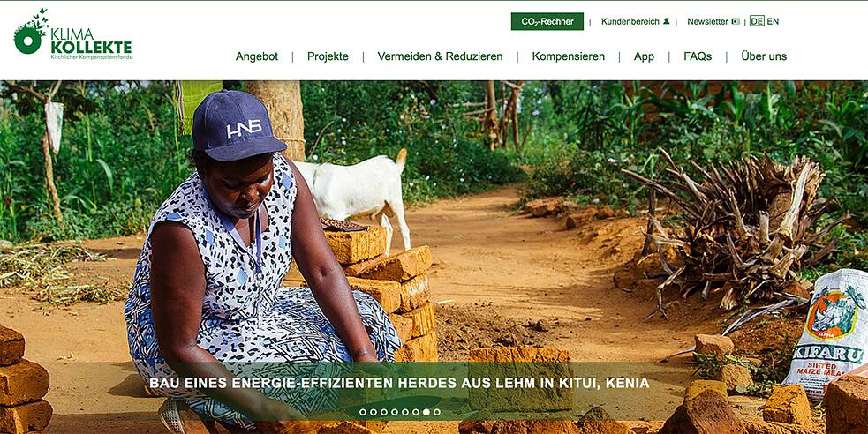The width and height of the screenshot is (868, 434).
Task: Click the envelope icon beside Newsletter
Action: coord(736,21)
